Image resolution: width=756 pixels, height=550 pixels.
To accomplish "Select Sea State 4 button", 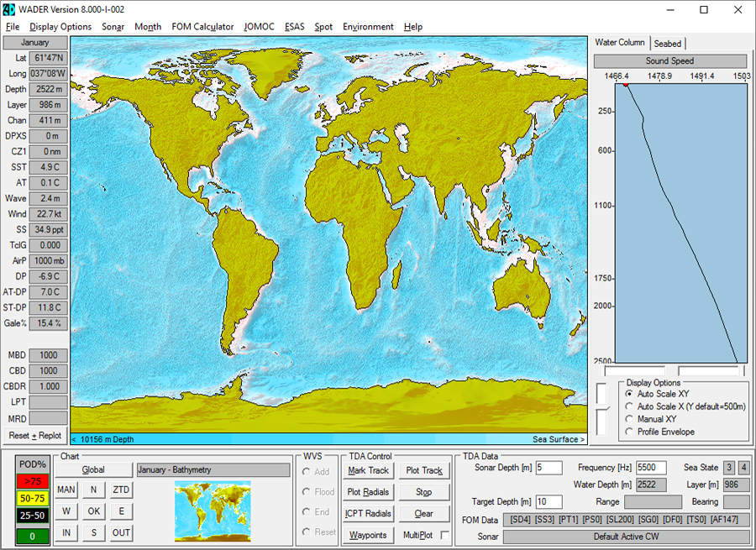I will click(744, 468).
